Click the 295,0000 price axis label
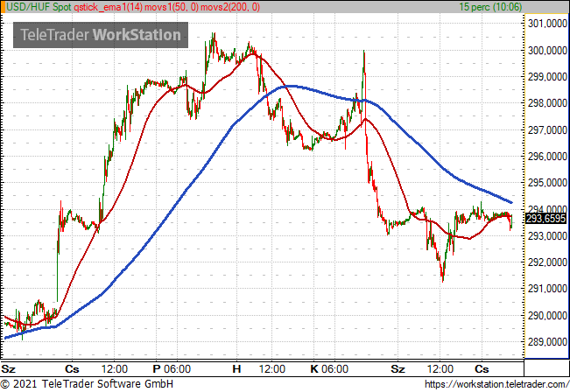The image size is (570, 392). [547, 183]
